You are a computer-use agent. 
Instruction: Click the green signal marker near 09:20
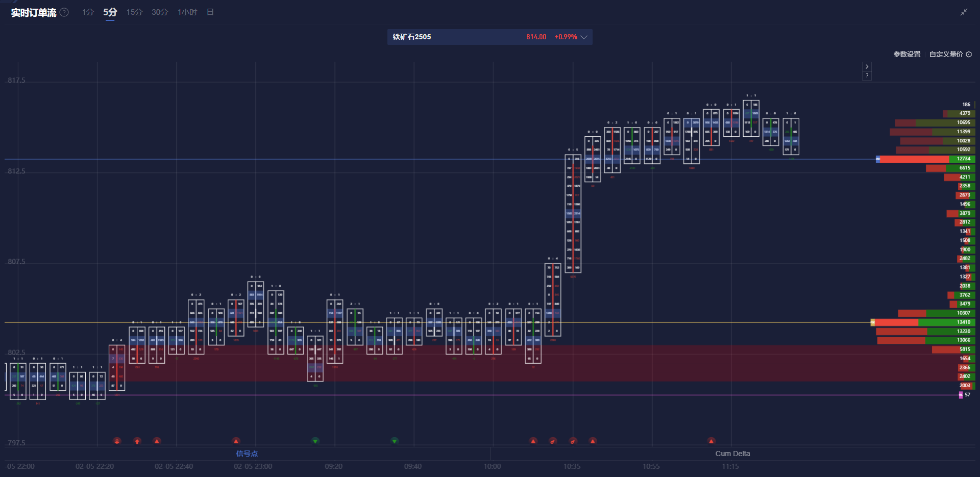[315, 441]
